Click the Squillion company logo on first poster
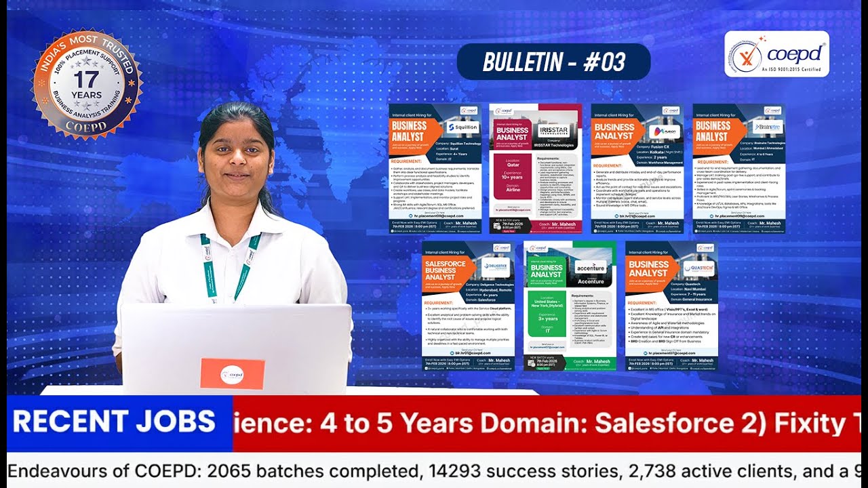This screenshot has width=868, height=488. point(462,127)
